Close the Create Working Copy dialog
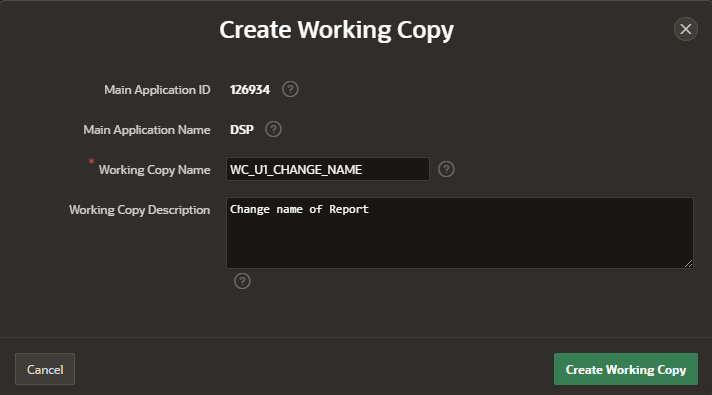 (686, 29)
